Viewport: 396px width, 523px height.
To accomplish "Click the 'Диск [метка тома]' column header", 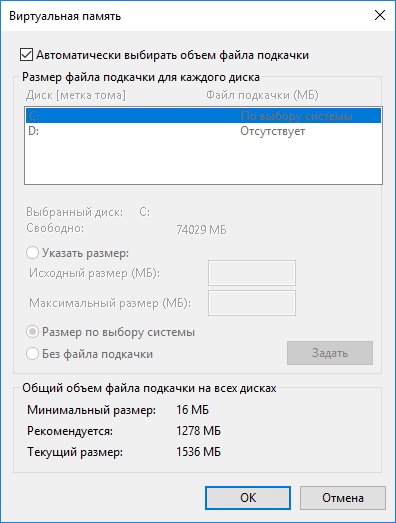I will click(76, 95).
